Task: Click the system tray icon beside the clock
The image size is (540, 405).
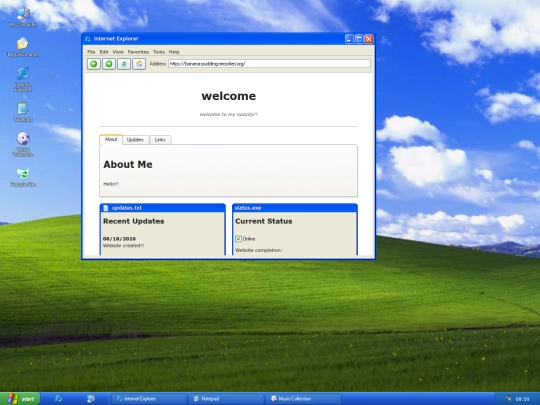Action: click(x=509, y=399)
